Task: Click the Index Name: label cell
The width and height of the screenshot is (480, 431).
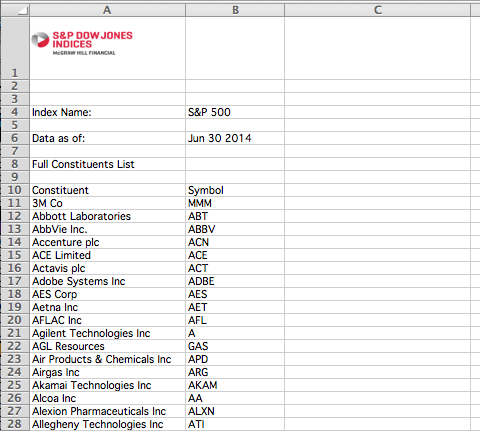Action: (107, 112)
